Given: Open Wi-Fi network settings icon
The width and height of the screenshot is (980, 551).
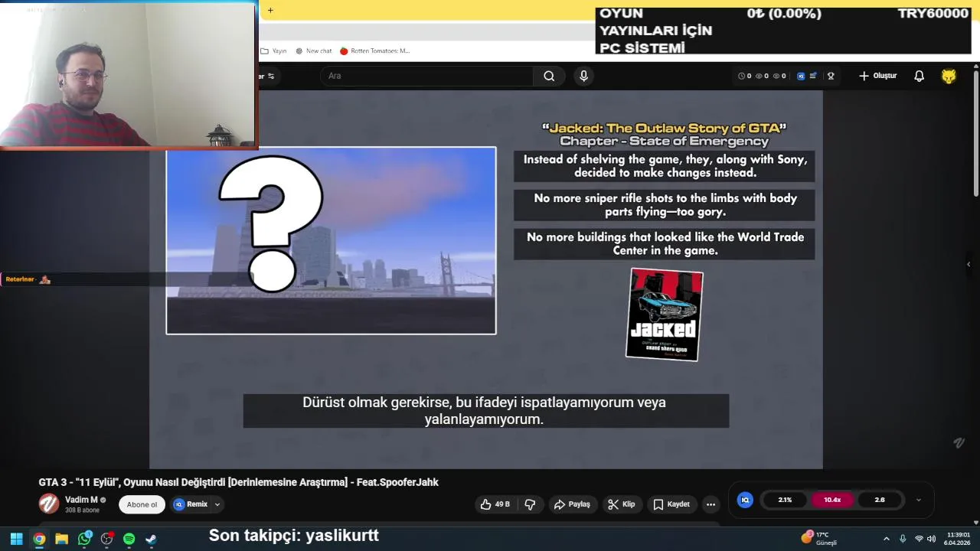Looking at the screenshot, I should pyautogui.click(x=919, y=539).
